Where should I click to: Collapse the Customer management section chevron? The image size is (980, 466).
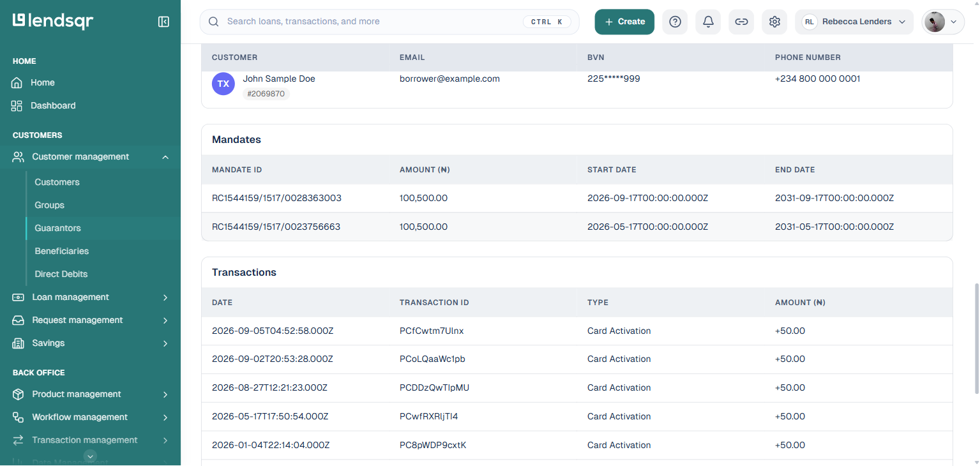coord(165,157)
